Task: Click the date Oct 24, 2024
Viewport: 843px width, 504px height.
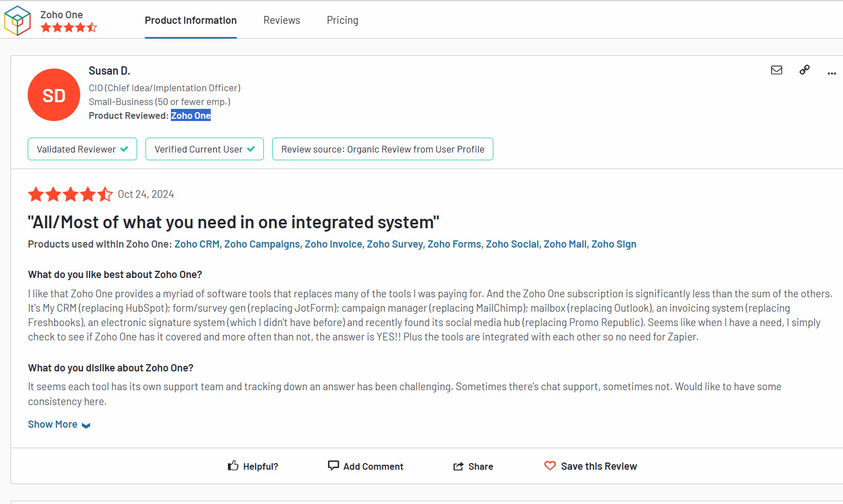Action: click(146, 194)
